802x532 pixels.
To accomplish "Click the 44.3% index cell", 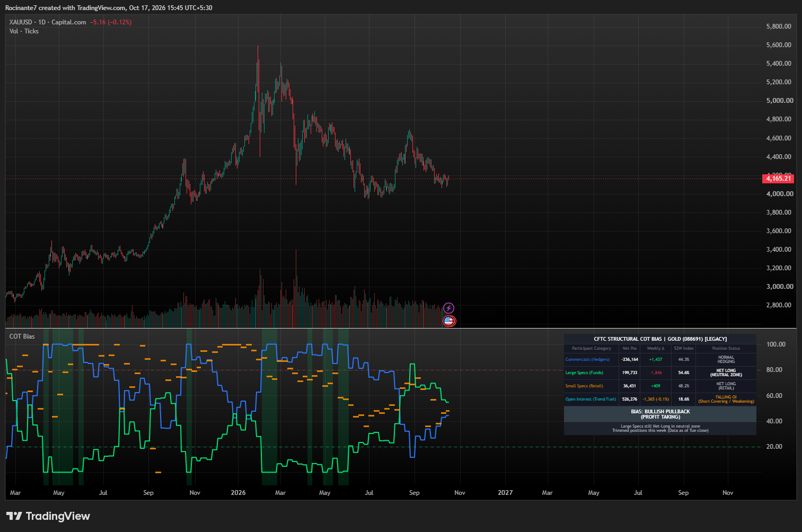I will coord(684,360).
